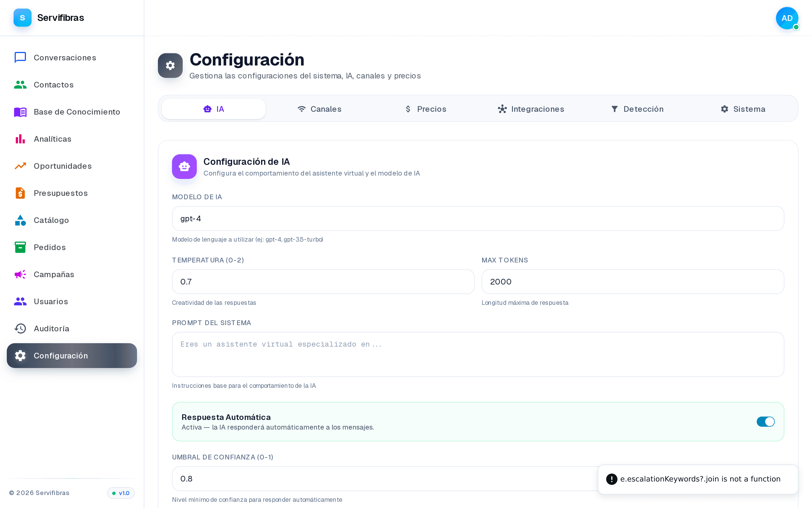Click the Umbral de Confianza field
The width and height of the screenshot is (812, 508).
coord(478,478)
